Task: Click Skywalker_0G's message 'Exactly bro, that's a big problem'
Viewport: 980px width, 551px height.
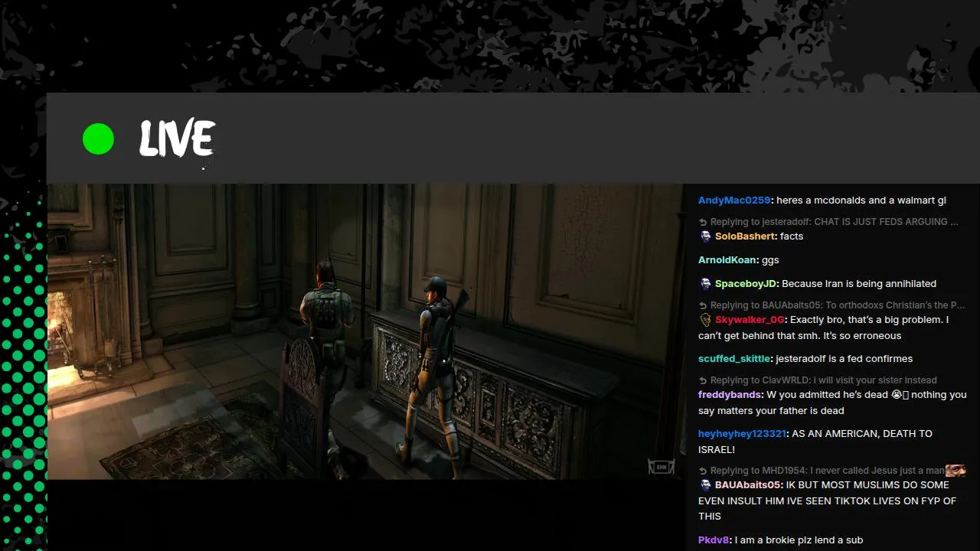Action: point(824,328)
